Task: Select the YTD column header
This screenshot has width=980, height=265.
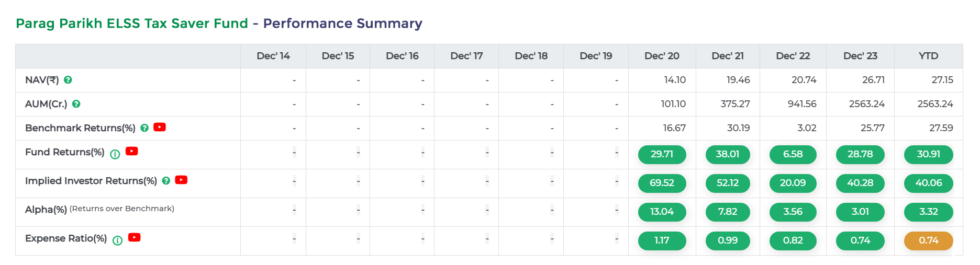Action: click(928, 56)
